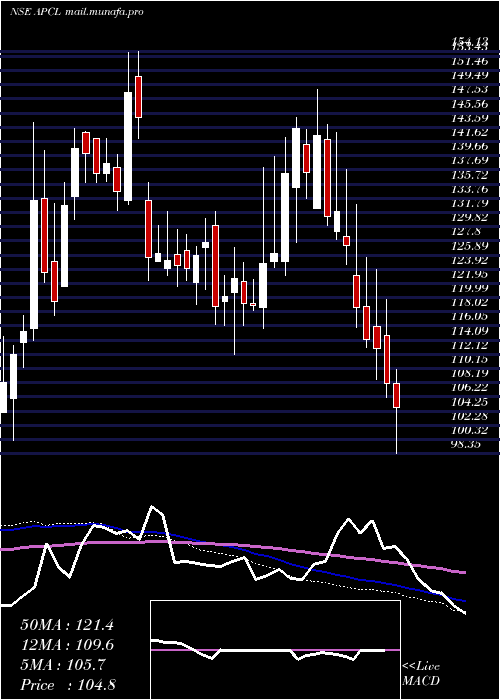
Task: Click the 145.56 price level label
Action: 470,104
